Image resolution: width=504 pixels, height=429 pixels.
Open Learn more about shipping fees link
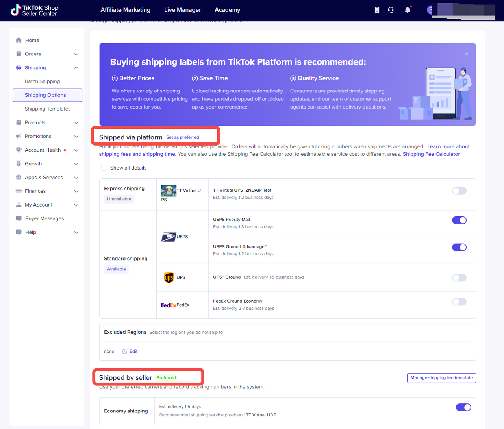pyautogui.click(x=284, y=150)
